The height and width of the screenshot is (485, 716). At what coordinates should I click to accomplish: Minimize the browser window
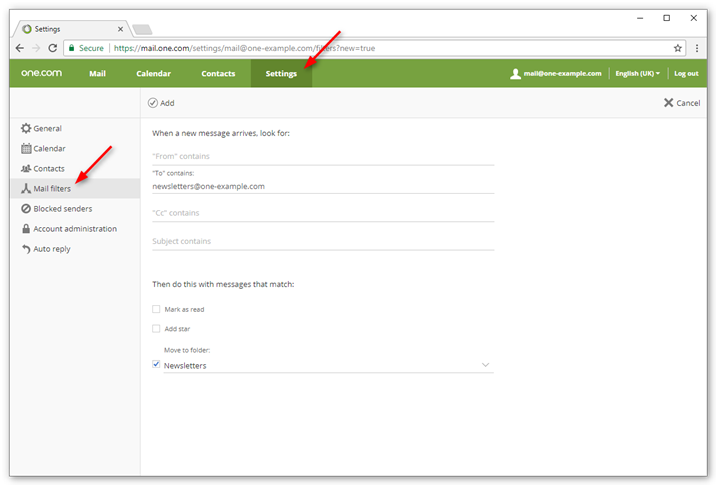(640, 18)
